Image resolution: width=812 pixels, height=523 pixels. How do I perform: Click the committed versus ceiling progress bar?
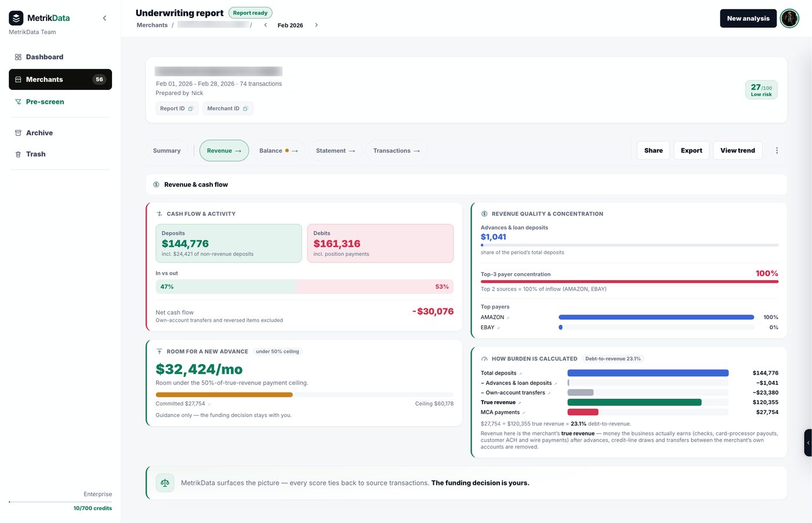(x=304, y=395)
